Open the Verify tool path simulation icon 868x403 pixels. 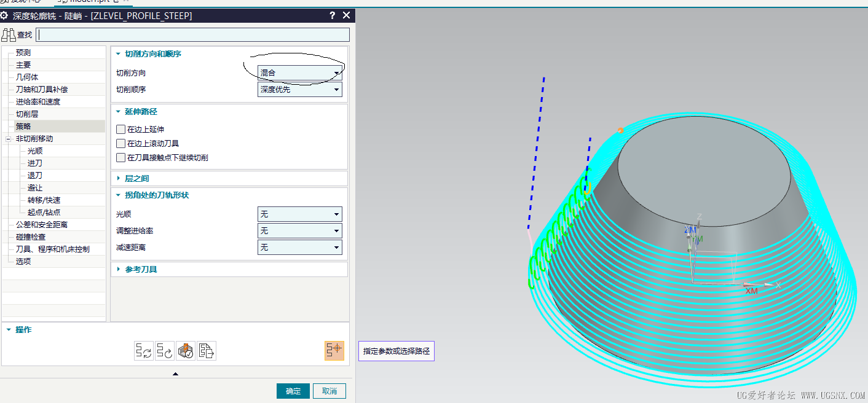tap(186, 351)
